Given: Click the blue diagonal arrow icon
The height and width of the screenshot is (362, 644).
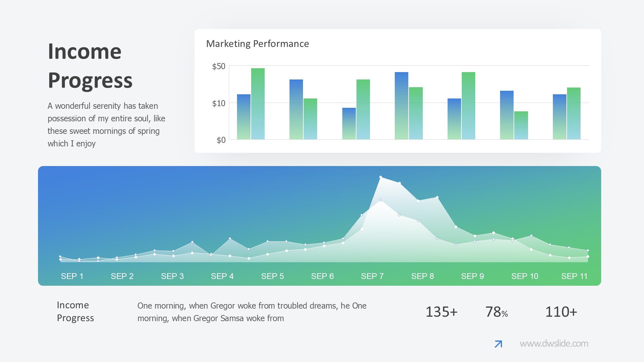Looking at the screenshot, I should tap(498, 344).
